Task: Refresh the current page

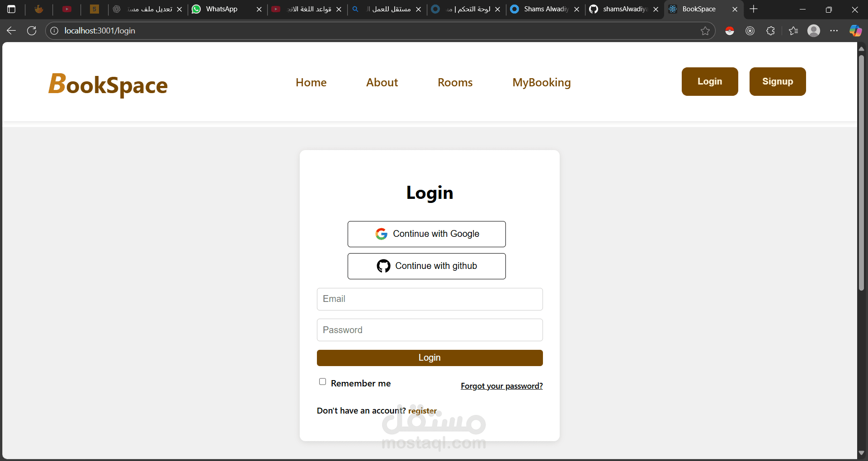Action: pos(32,31)
